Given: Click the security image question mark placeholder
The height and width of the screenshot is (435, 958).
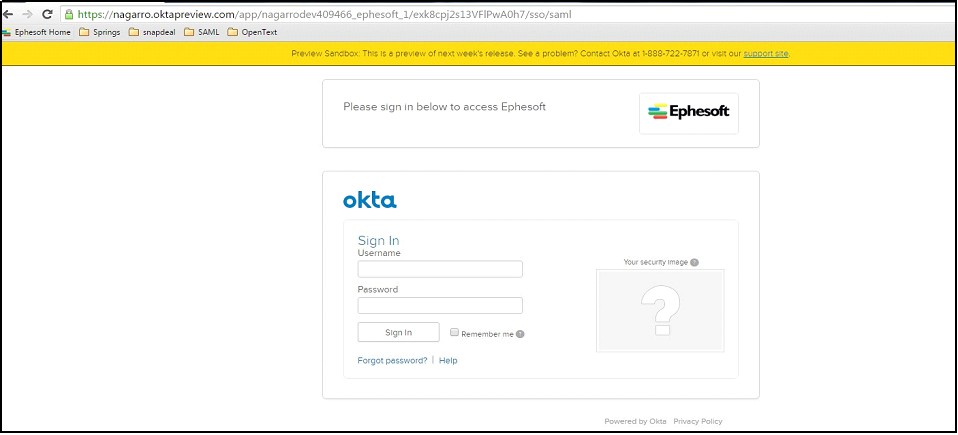Looking at the screenshot, I should (x=660, y=310).
